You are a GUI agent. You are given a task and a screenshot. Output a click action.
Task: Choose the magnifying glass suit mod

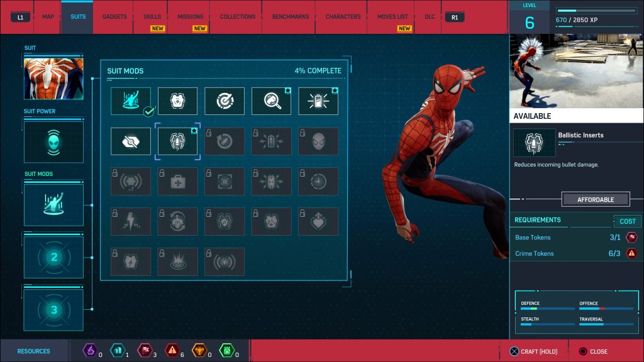[272, 101]
